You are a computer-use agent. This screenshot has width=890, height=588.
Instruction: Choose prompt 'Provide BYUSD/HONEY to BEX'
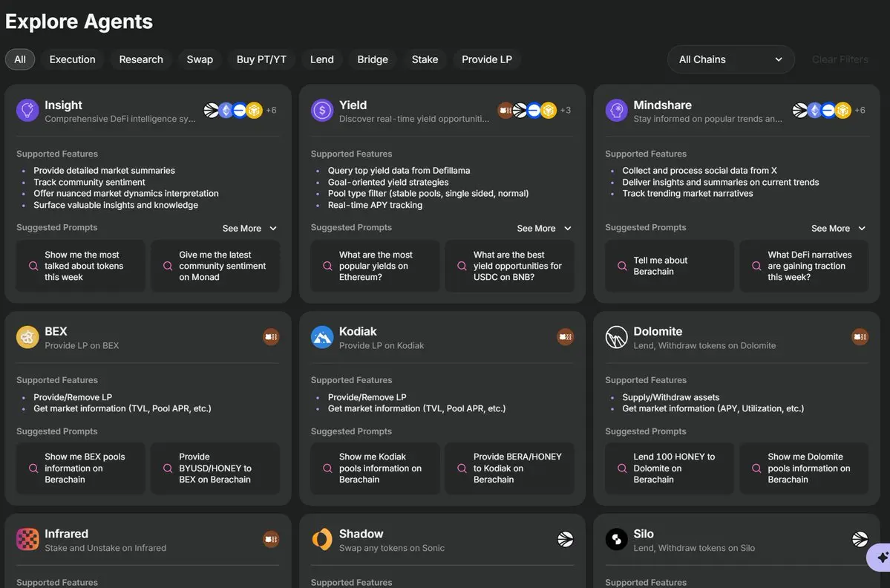tap(215, 468)
